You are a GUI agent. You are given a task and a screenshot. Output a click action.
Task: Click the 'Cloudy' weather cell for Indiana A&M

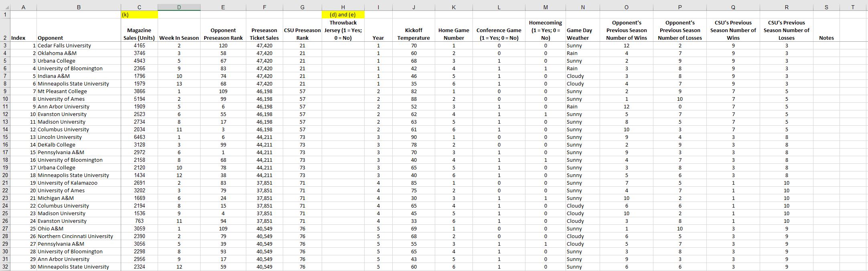583,76
